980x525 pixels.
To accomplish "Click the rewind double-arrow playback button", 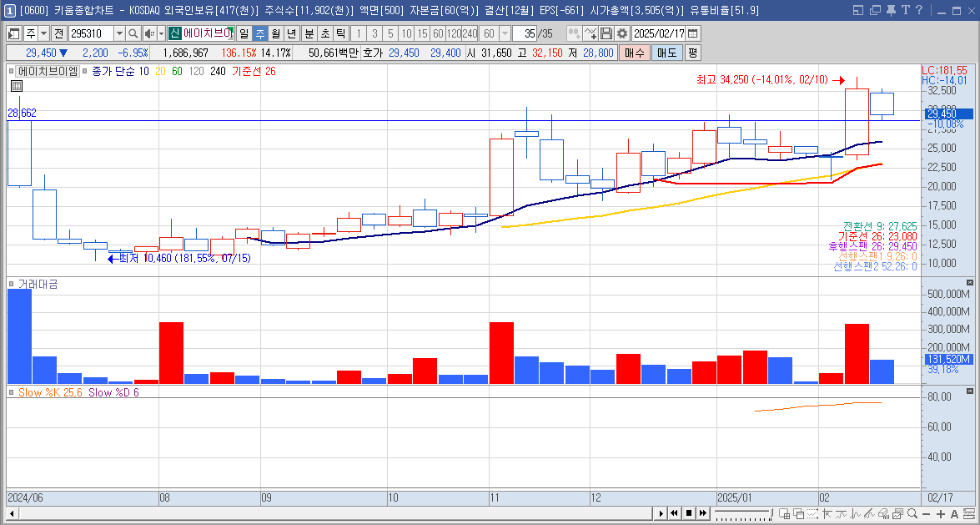I will [x=675, y=514].
